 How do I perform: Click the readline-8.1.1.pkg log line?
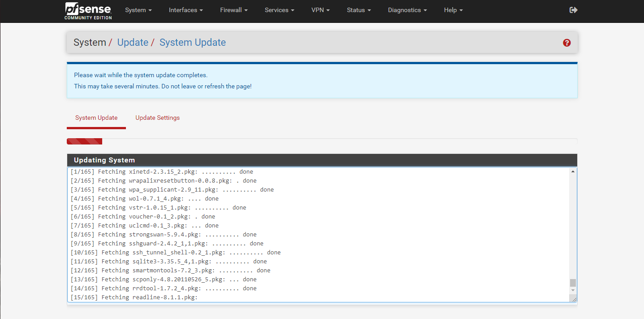click(134, 297)
